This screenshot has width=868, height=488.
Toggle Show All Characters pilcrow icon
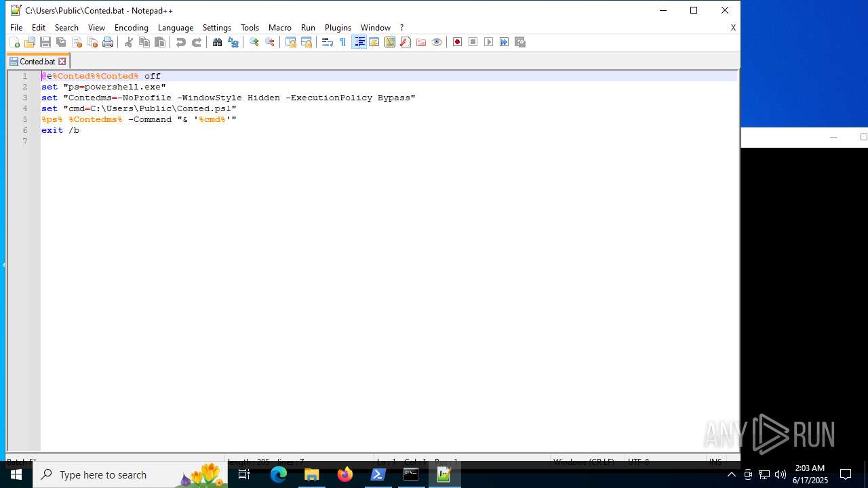(x=342, y=42)
